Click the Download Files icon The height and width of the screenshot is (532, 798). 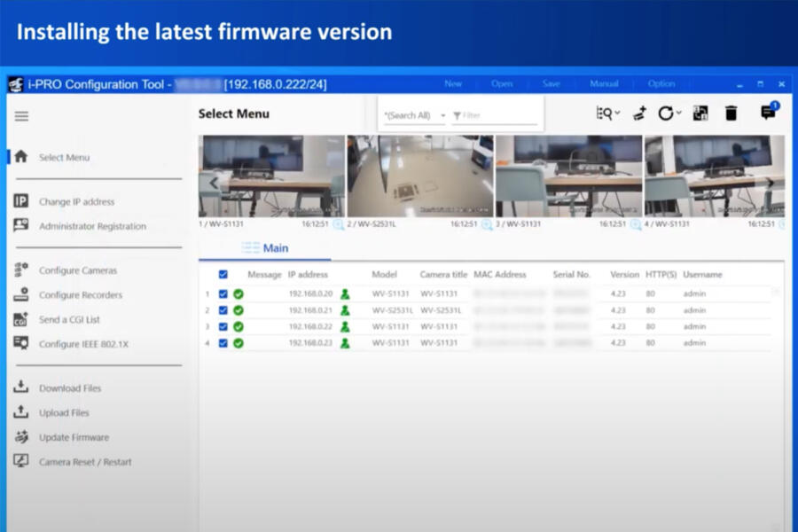point(21,387)
